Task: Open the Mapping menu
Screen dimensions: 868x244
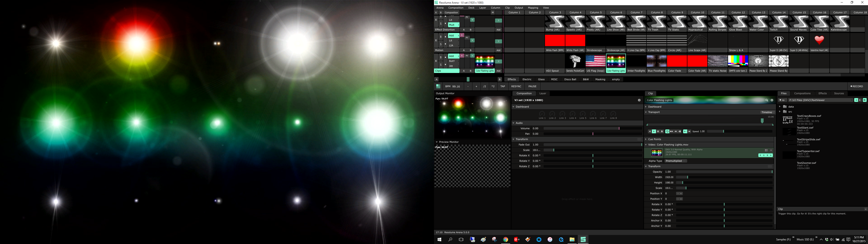Action: coord(533,8)
